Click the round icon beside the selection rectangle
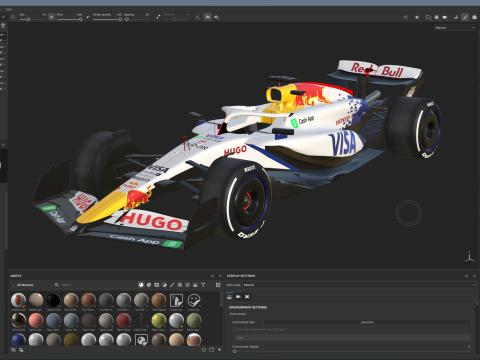The width and height of the screenshot is (480, 360). tap(437, 17)
